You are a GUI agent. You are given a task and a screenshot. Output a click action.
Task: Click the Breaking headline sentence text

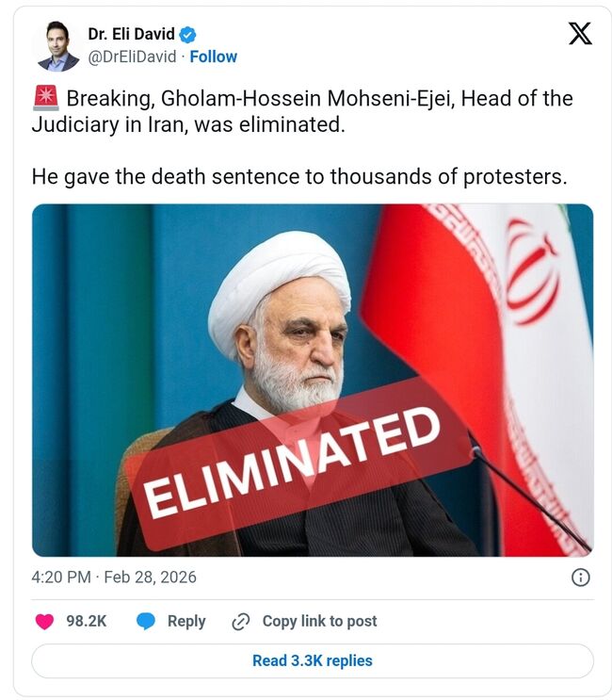tap(302, 111)
